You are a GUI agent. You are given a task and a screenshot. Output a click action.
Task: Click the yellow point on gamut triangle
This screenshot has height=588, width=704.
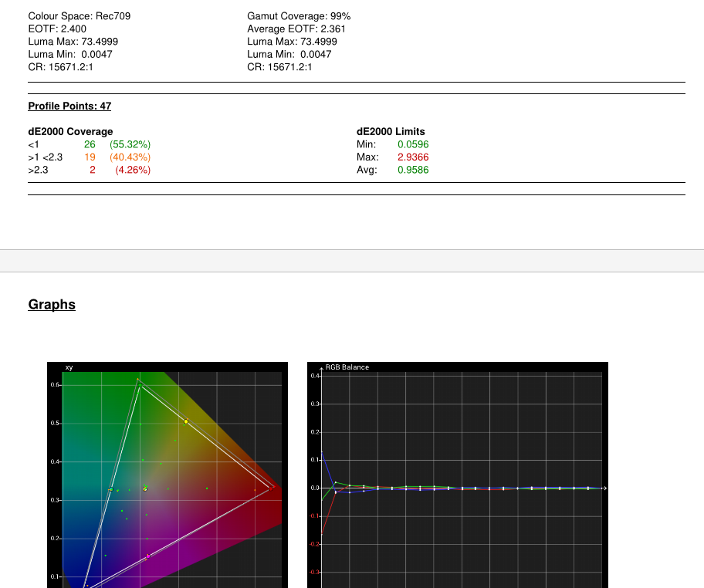pyautogui.click(x=186, y=421)
